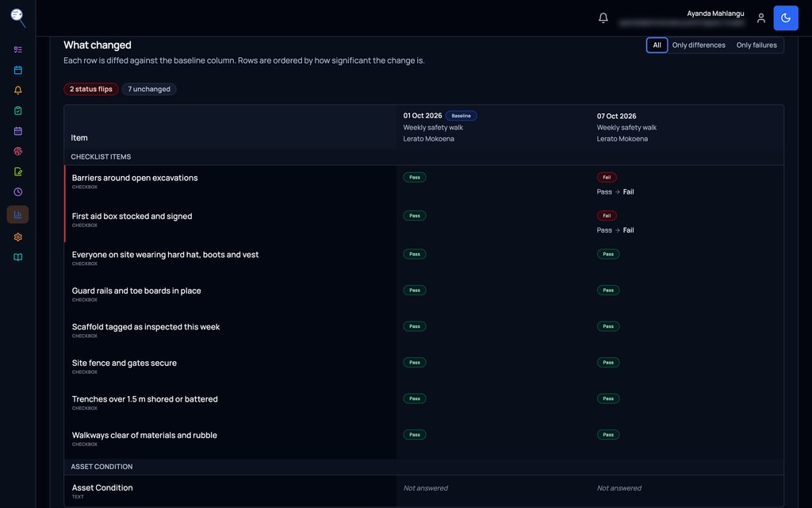
Task: Open notifications bell in top bar
Action: tap(603, 18)
